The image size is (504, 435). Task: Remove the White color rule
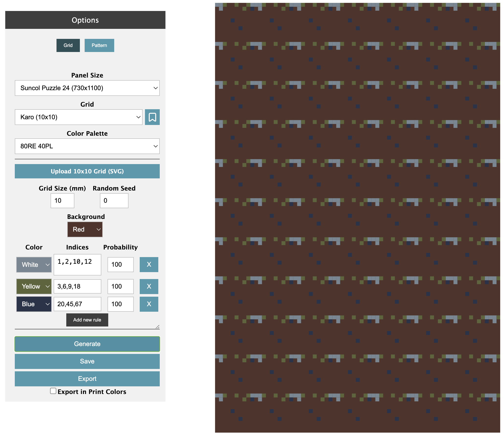pyautogui.click(x=149, y=264)
